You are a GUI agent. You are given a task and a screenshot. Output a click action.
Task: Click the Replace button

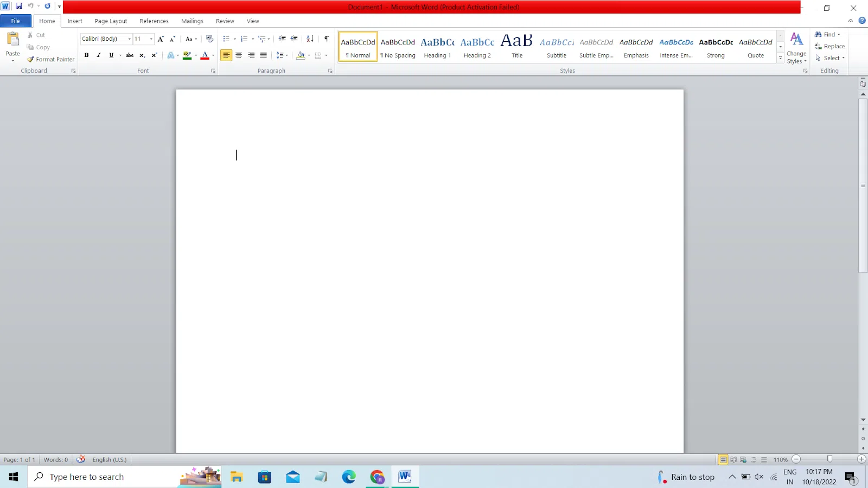coord(829,46)
